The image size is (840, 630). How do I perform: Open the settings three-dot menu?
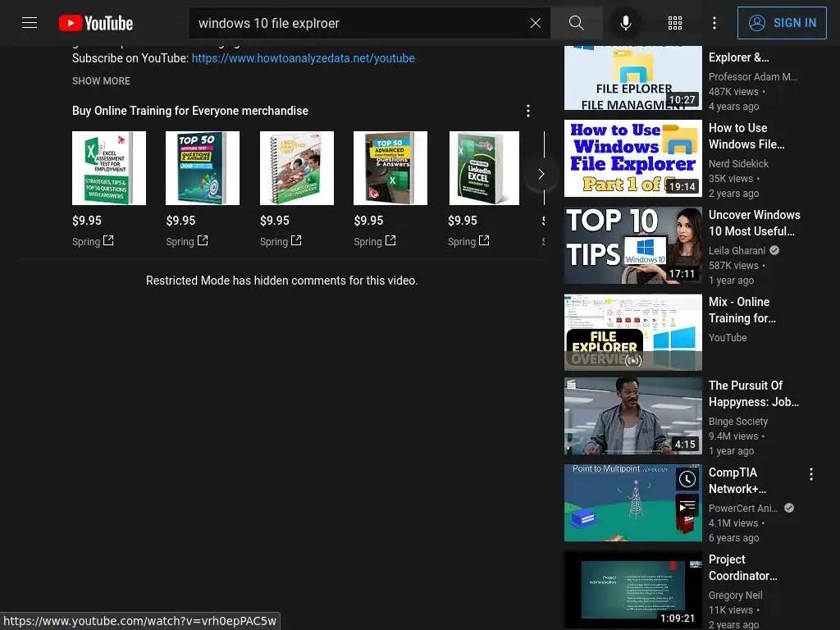pyautogui.click(x=714, y=23)
